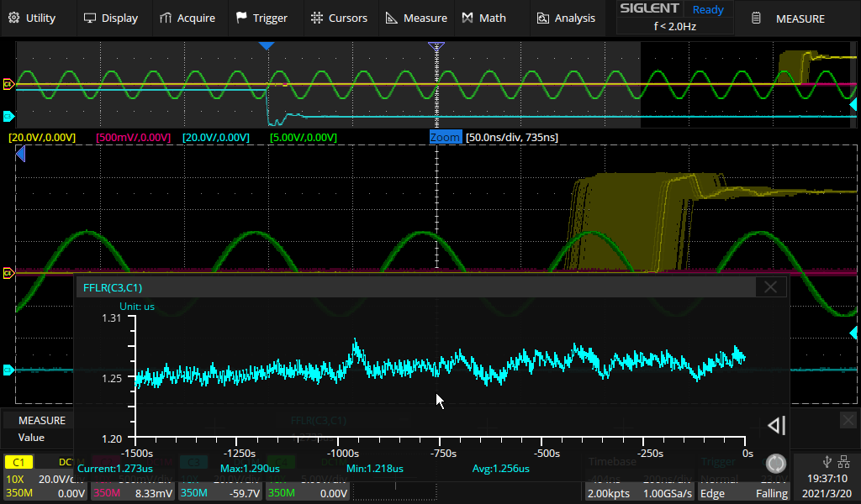The height and width of the screenshot is (504, 861).
Task: Click the blue trigger delay arrow in zoom window
Action: pyautogui.click(x=20, y=154)
